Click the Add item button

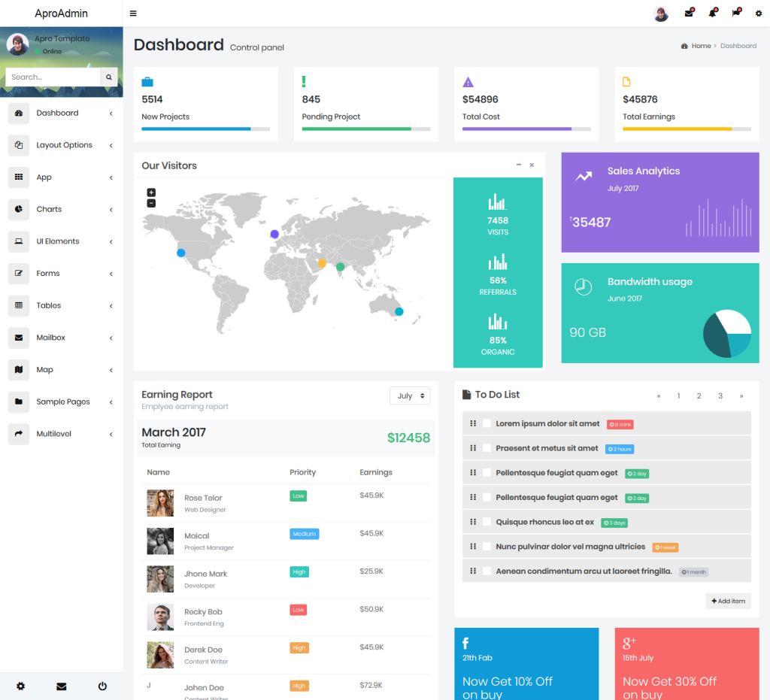[x=727, y=601]
